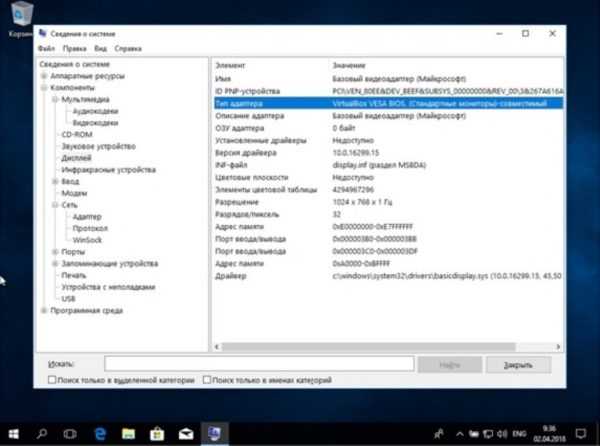Click the Закрыть button
The width and height of the screenshot is (600, 446).
point(518,365)
